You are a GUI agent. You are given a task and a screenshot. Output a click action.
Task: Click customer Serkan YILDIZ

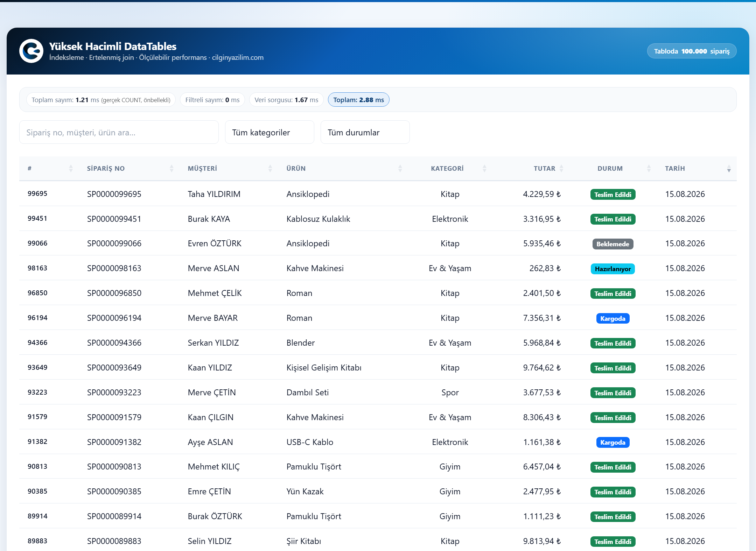(213, 343)
